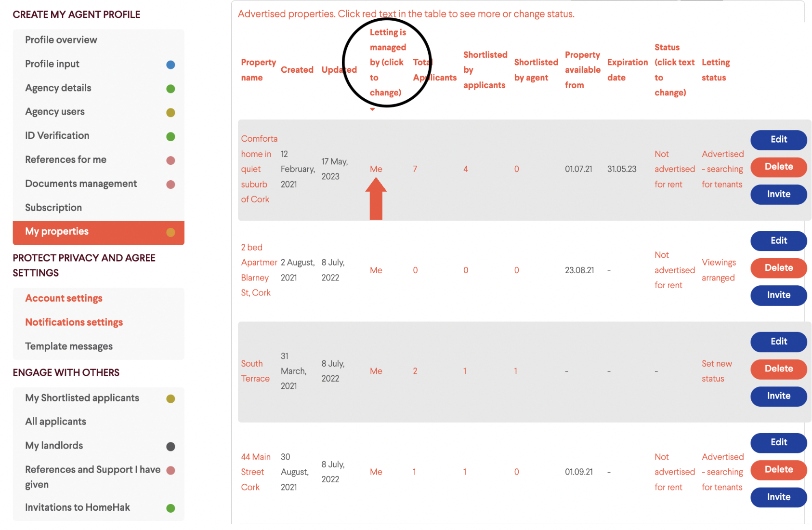Sort table by Property name header
Viewport: 812px width, 530px height.
point(259,70)
